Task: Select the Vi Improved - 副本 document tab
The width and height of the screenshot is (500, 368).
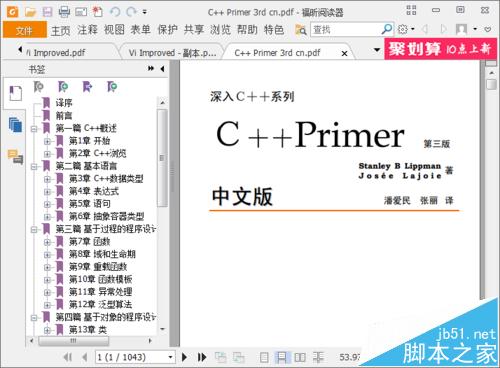Action: point(172,53)
